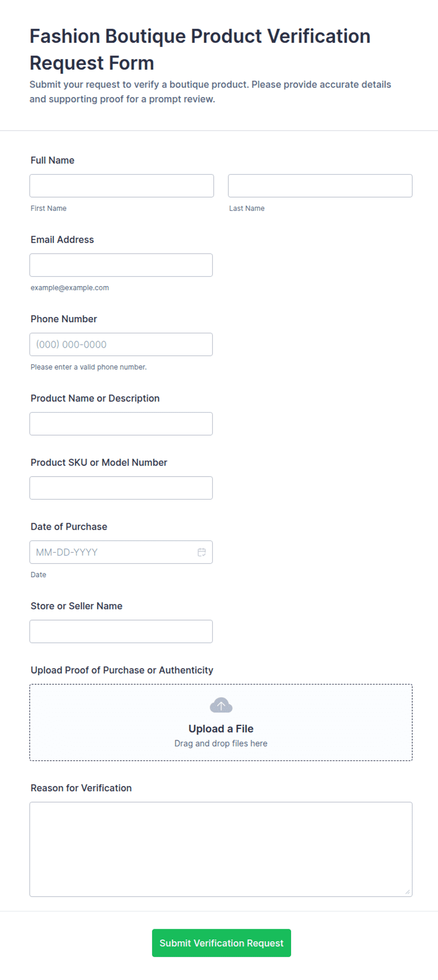Click the Upload a File heading
This screenshot has width=438, height=980.
click(221, 729)
